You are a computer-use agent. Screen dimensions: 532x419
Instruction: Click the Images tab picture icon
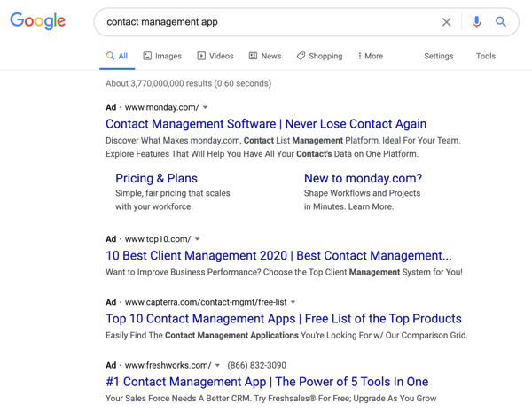pyautogui.click(x=147, y=56)
